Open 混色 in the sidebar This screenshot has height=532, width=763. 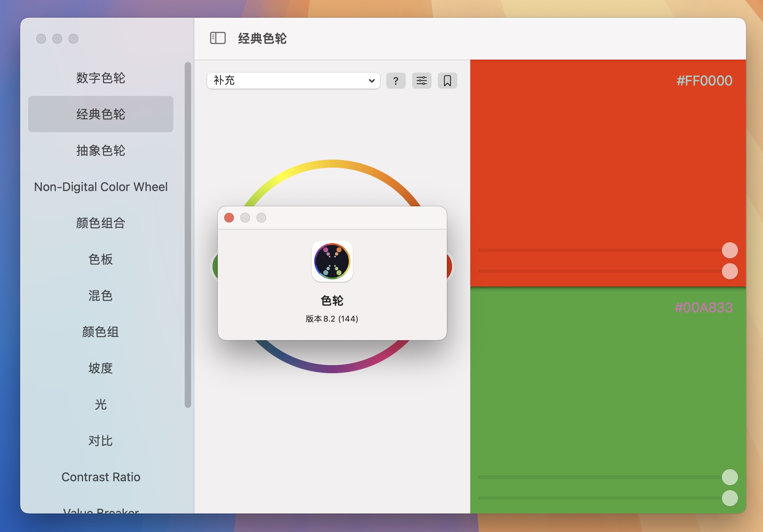click(101, 295)
